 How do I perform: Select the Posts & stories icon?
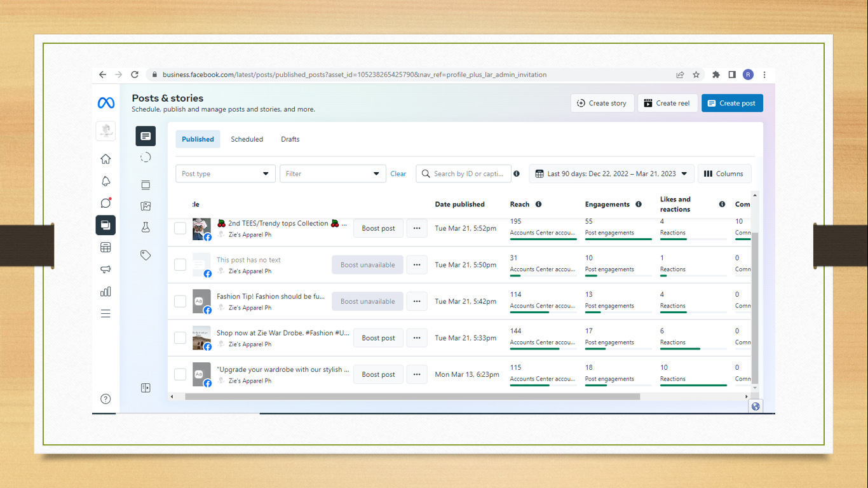click(x=146, y=136)
